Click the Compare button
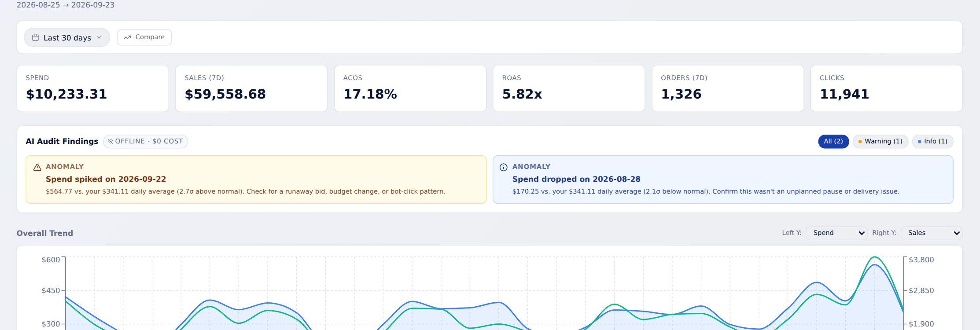The height and width of the screenshot is (330, 980). click(x=144, y=37)
